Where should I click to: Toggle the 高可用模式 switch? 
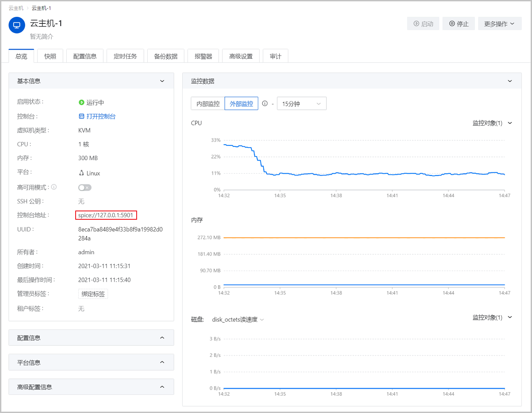84,187
